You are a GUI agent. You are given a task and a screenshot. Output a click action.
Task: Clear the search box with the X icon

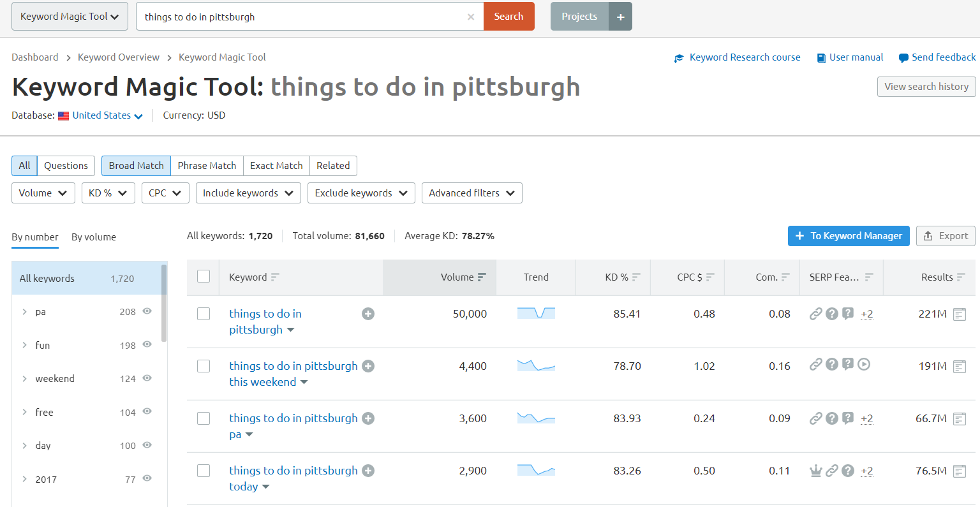click(x=471, y=17)
